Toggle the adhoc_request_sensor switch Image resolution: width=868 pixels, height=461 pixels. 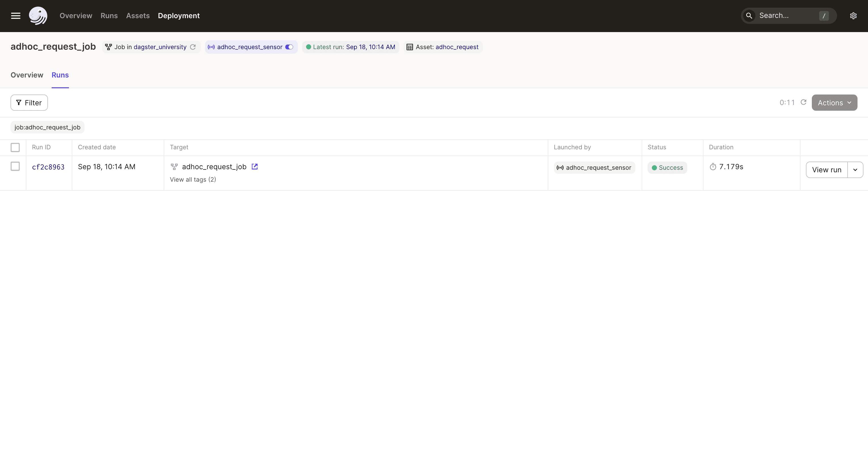[x=289, y=47]
